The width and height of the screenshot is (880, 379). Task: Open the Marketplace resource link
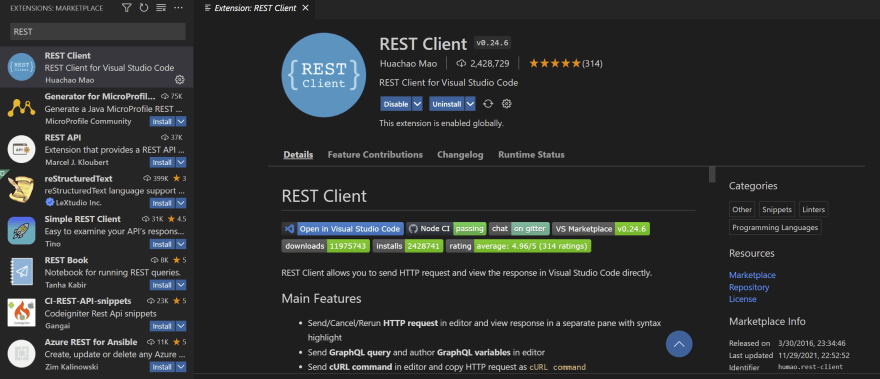752,275
